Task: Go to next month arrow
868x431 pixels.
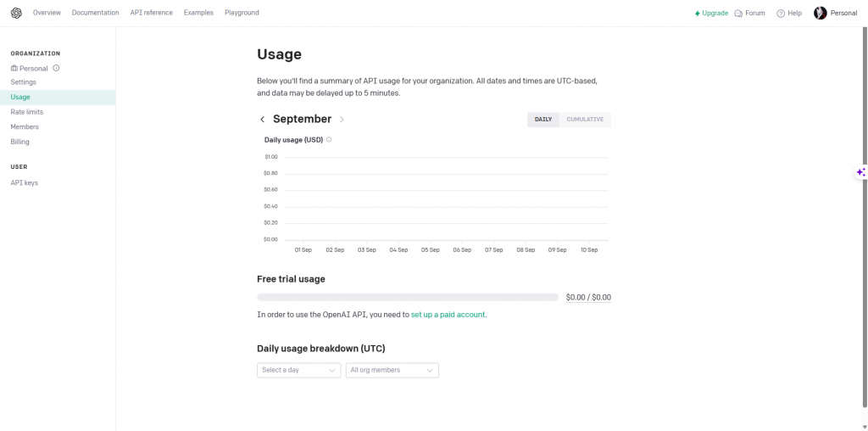Action: 342,120
